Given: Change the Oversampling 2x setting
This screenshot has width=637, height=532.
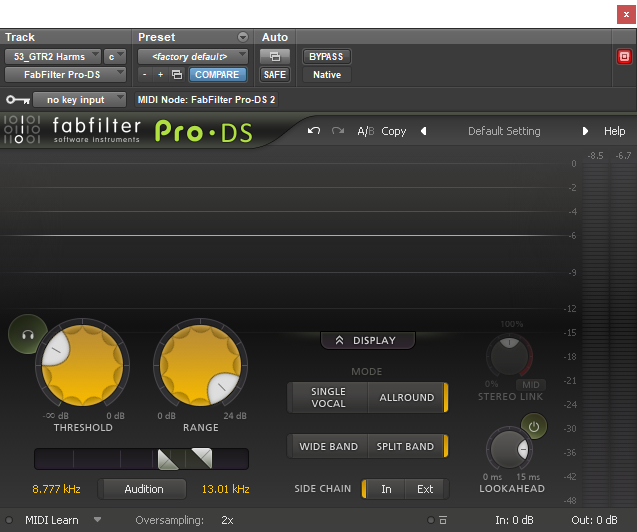Looking at the screenshot, I should point(227,520).
